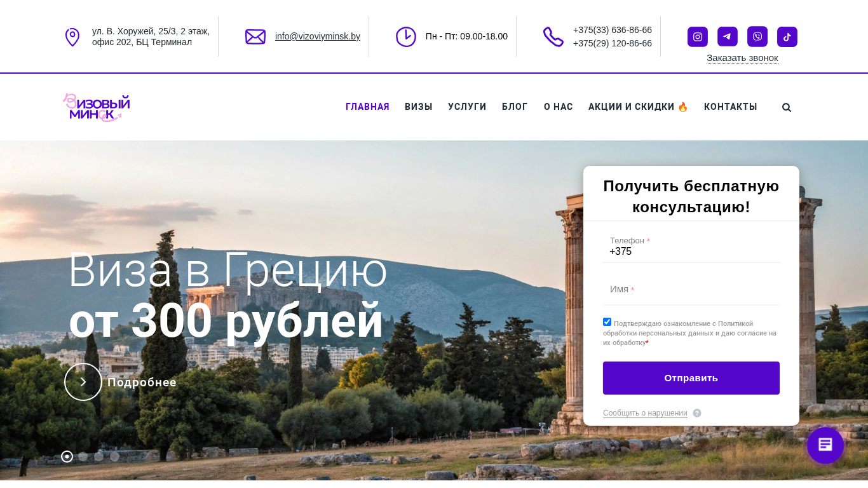Open the Услуги menu item
This screenshot has height=488, width=868.
point(467,107)
